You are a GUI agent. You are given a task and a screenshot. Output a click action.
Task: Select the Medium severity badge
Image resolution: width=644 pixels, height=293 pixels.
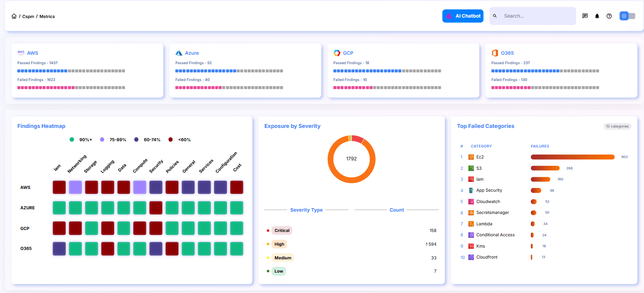(283, 258)
